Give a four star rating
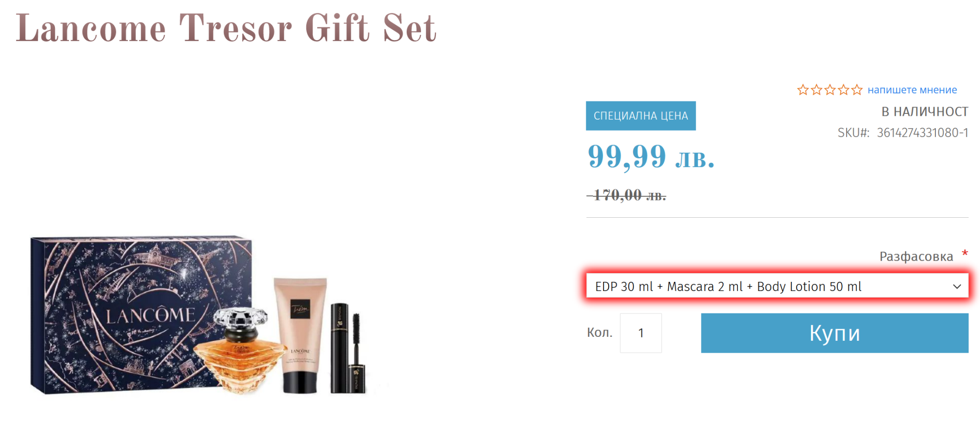The width and height of the screenshot is (980, 445). [x=843, y=89]
